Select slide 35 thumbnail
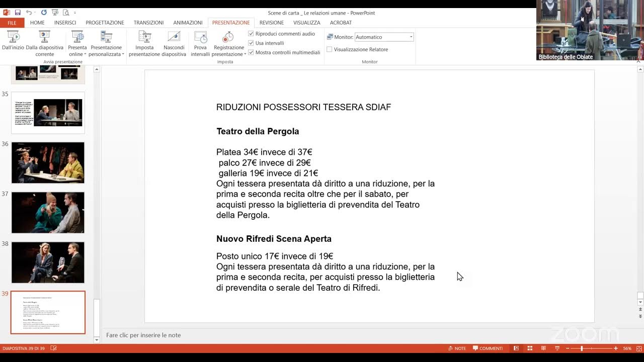The image size is (644, 362). (48, 113)
